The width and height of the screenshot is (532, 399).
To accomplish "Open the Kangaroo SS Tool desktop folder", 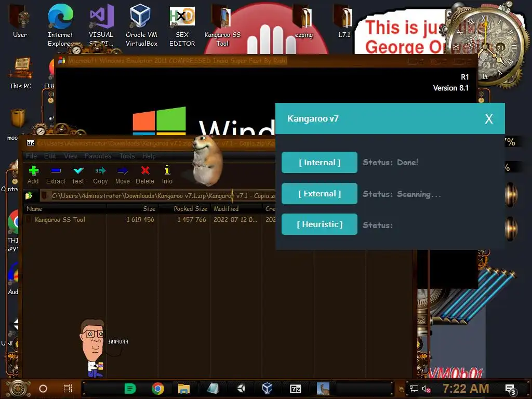I will click(x=222, y=25).
